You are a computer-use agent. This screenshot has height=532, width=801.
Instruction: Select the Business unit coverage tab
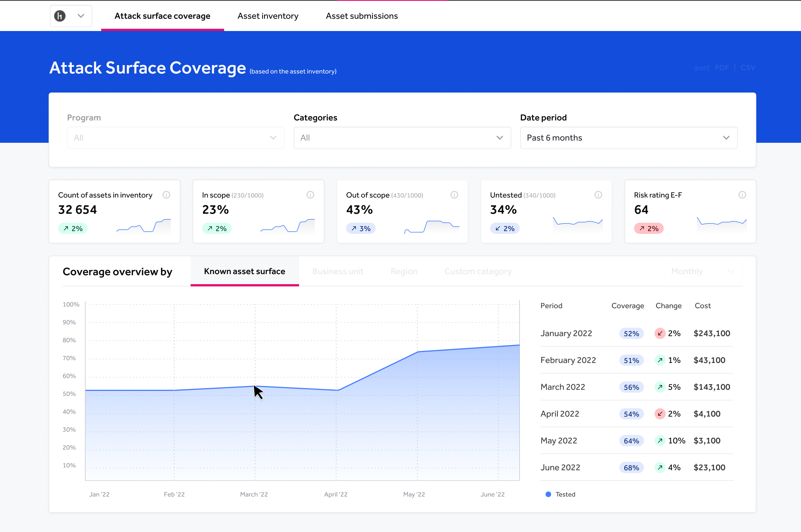coord(338,271)
